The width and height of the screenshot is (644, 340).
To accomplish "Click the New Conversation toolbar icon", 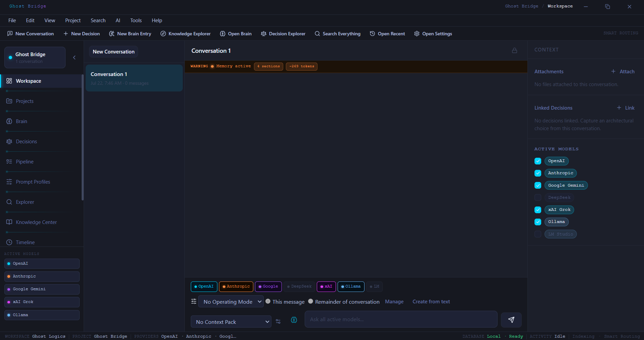I will pos(10,34).
